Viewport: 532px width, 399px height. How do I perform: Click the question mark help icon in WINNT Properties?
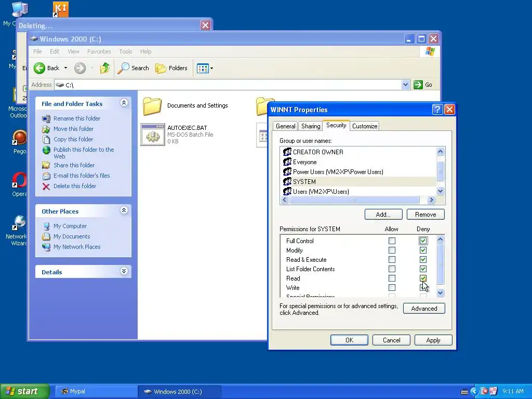(x=437, y=110)
